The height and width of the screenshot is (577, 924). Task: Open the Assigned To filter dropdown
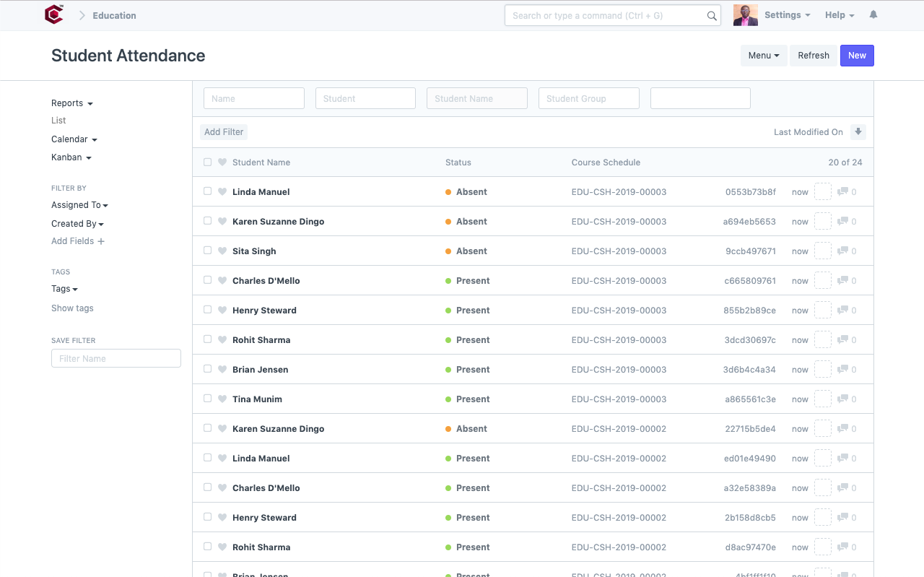tap(79, 205)
